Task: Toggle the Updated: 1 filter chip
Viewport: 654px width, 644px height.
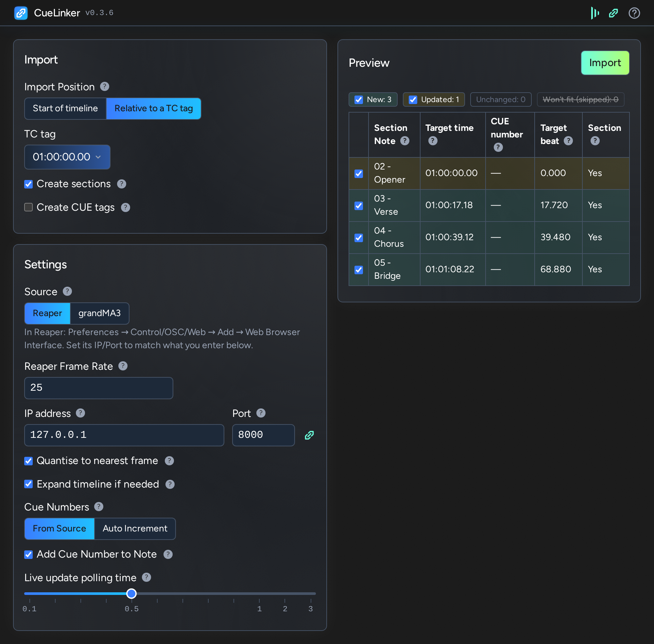Action: pos(434,99)
